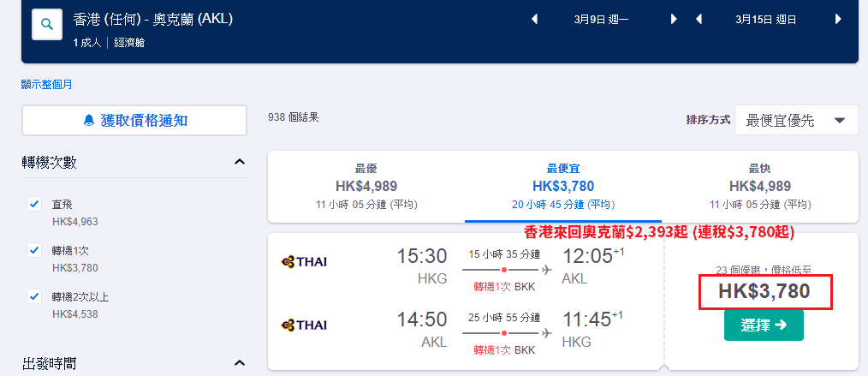868x376 pixels.
Task: Go to next departure date arrow
Action: pos(674,20)
